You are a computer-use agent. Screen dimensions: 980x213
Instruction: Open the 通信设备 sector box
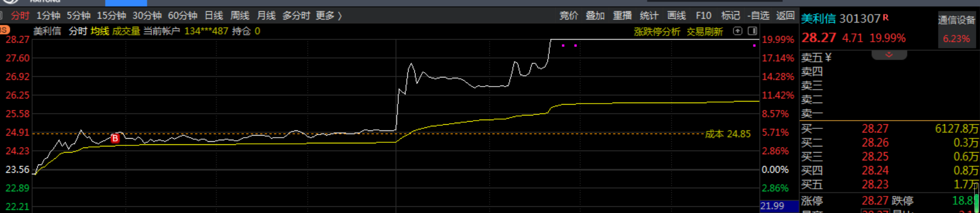click(956, 30)
